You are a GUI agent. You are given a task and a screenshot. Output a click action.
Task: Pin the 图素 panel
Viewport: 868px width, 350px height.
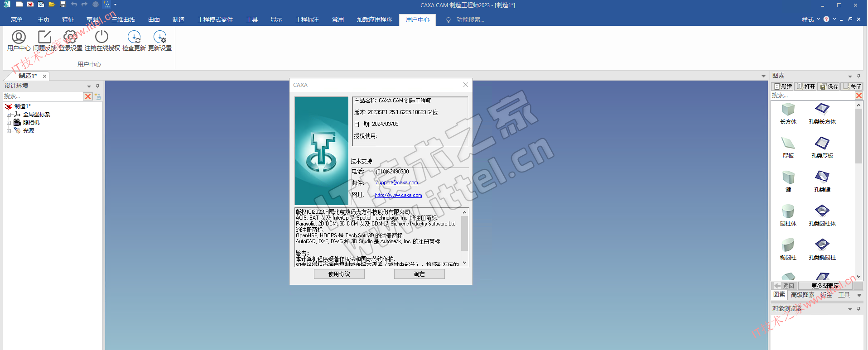[858, 76]
